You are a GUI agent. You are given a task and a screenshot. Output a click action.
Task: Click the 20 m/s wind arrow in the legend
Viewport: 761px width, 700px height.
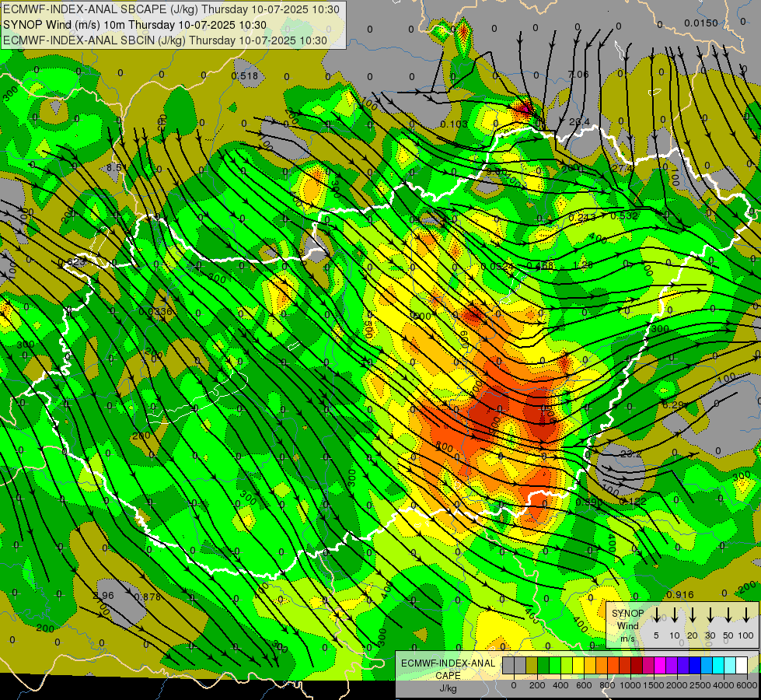pyautogui.click(x=693, y=615)
